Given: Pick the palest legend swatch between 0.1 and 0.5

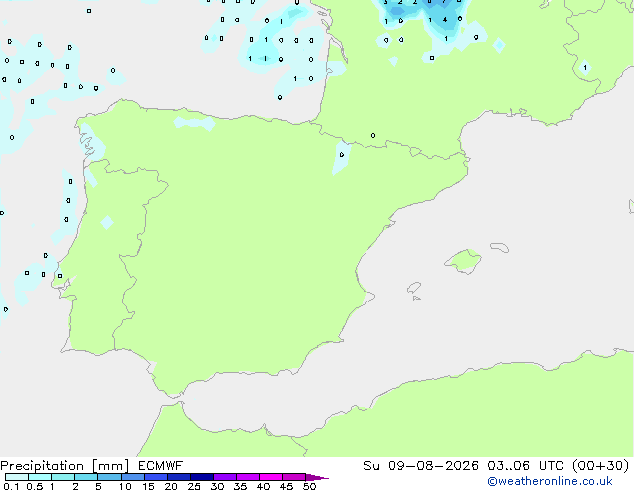Looking at the screenshot, I should pyautogui.click(x=17, y=477).
